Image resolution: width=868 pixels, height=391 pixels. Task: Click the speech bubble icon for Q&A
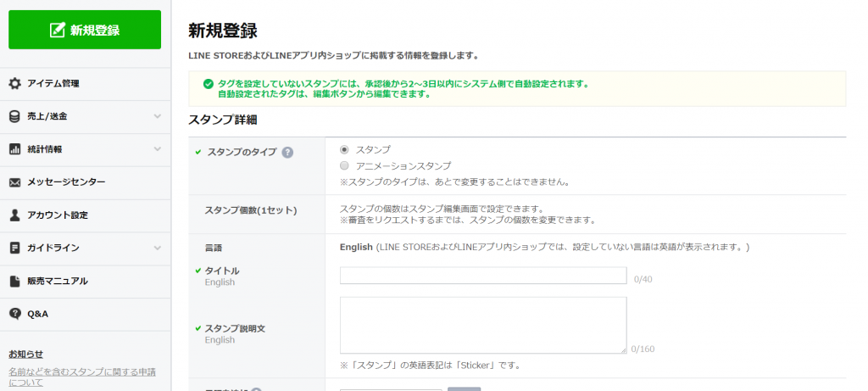pos(14,314)
